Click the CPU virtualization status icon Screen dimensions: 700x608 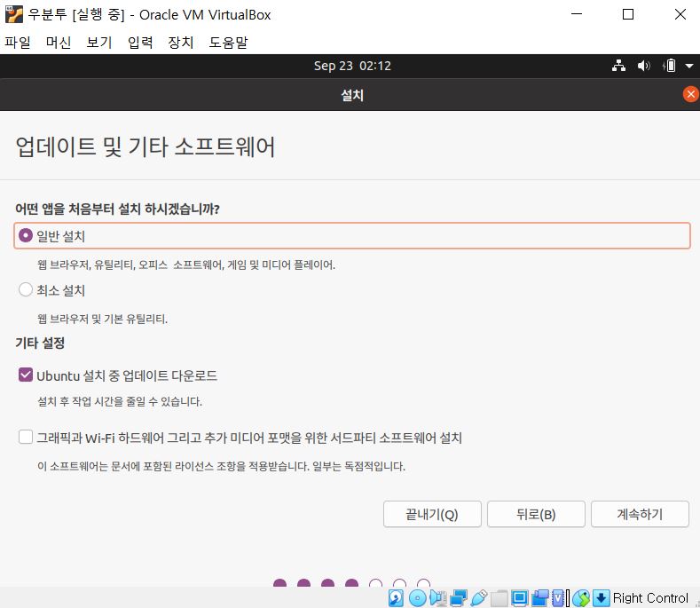click(x=559, y=598)
